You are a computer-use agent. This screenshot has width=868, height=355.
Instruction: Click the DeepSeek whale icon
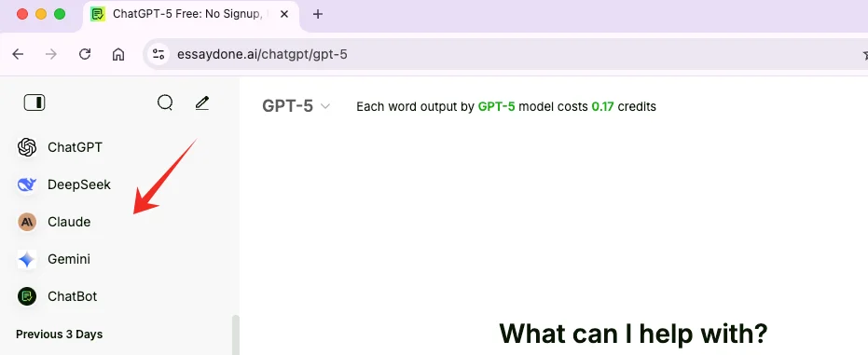coord(26,184)
